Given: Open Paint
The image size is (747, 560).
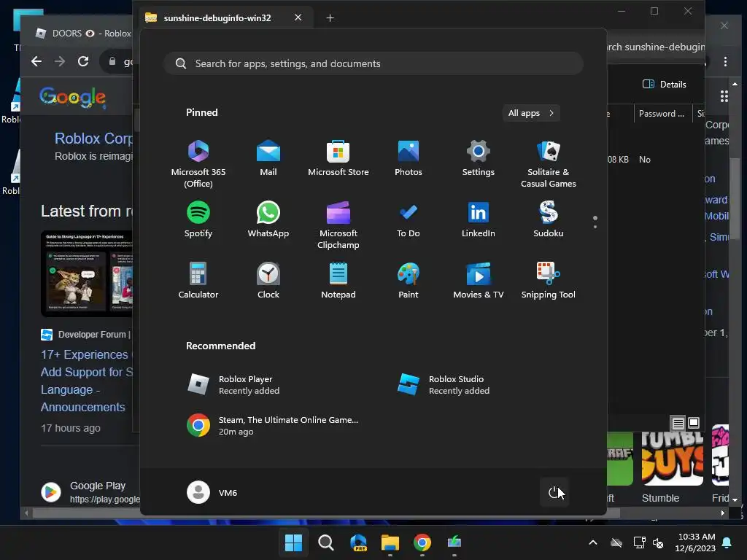Looking at the screenshot, I should [x=409, y=281].
